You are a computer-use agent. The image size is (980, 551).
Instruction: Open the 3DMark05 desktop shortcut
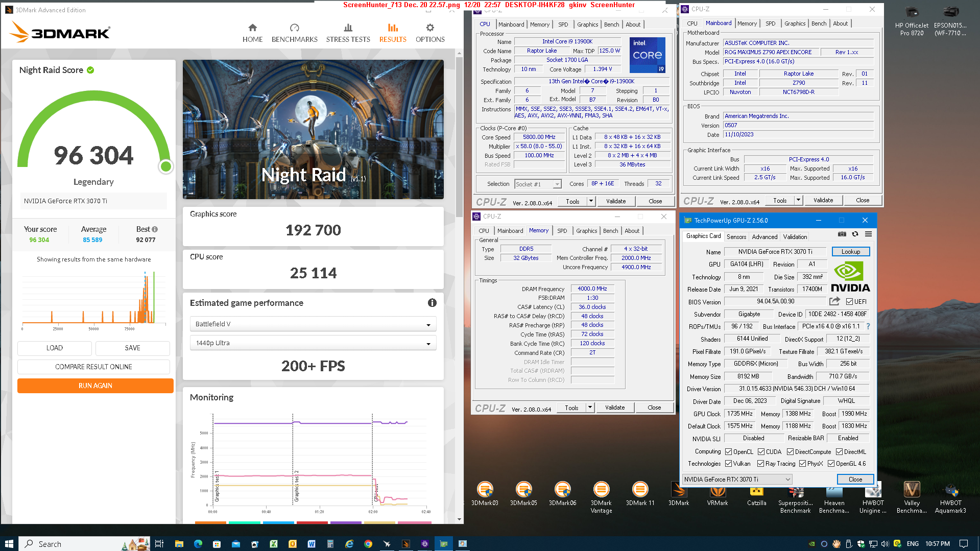tap(523, 494)
